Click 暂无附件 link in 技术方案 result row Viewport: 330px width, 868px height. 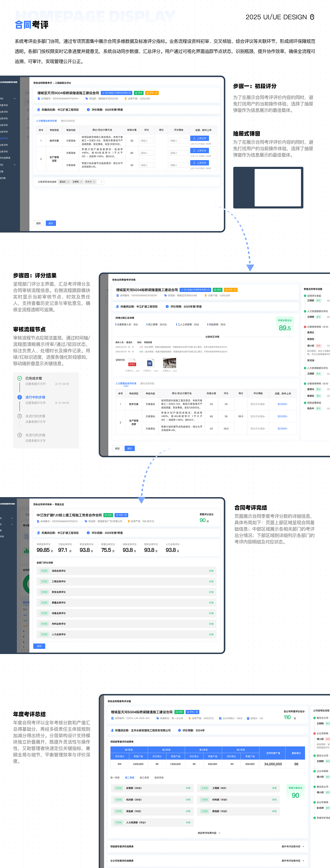pos(283,404)
